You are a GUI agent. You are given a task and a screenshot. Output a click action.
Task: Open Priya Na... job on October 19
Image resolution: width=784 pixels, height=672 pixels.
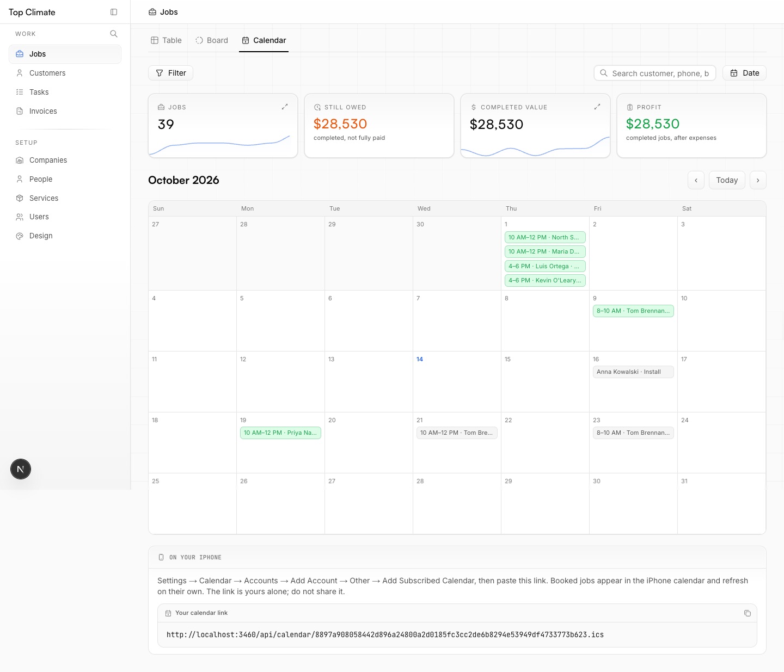tap(280, 433)
